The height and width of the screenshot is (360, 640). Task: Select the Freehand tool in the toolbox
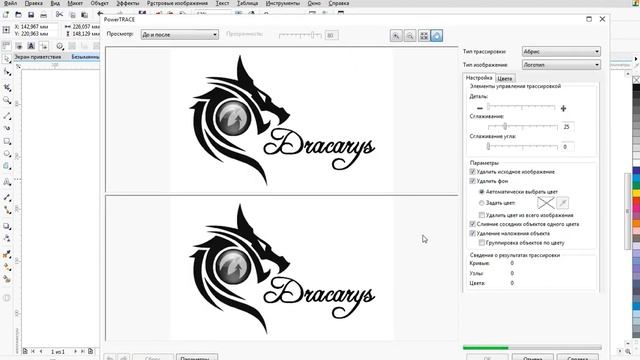pyautogui.click(x=7, y=116)
